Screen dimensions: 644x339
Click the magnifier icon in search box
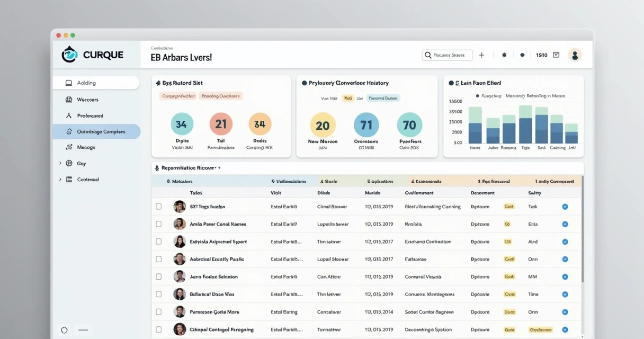pyautogui.click(x=427, y=55)
